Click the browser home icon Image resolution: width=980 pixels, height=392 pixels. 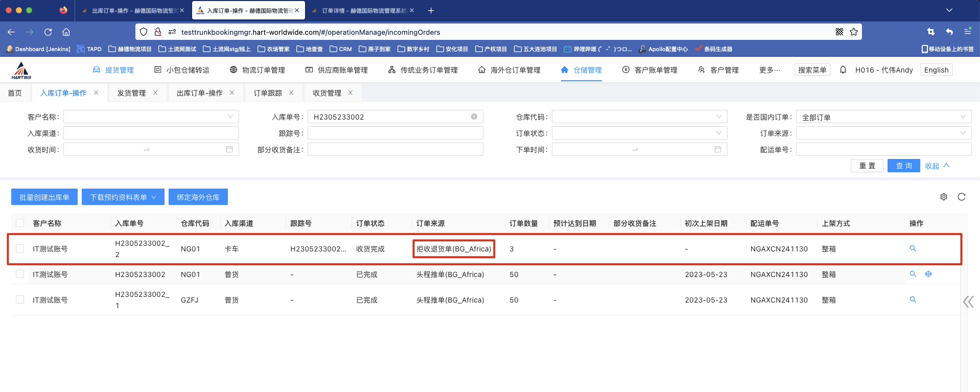66,32
